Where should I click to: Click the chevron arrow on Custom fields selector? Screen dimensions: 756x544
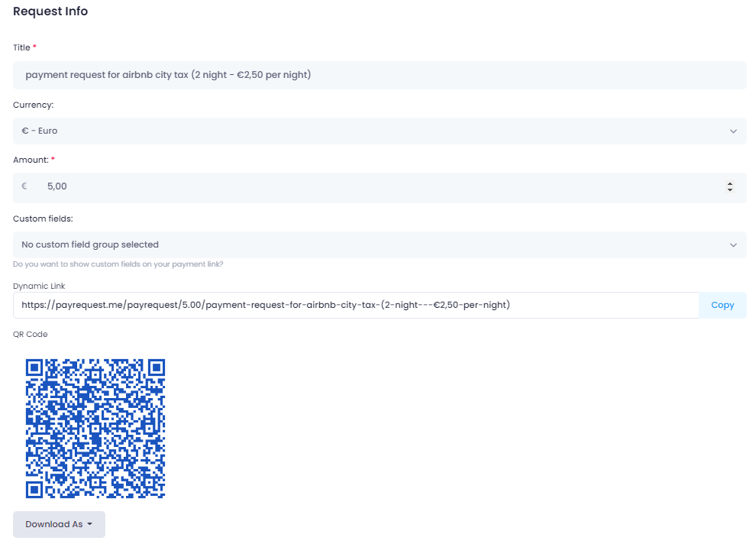pos(733,245)
